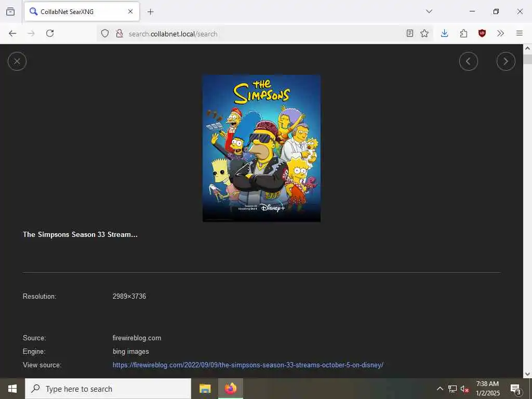Select the title 'The Simpsons Season 33 Stream...'
Viewport: 532px width, 399px height.
80,234
